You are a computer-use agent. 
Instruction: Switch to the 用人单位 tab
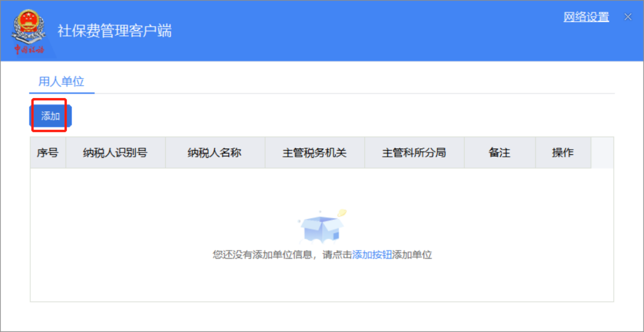(x=61, y=82)
